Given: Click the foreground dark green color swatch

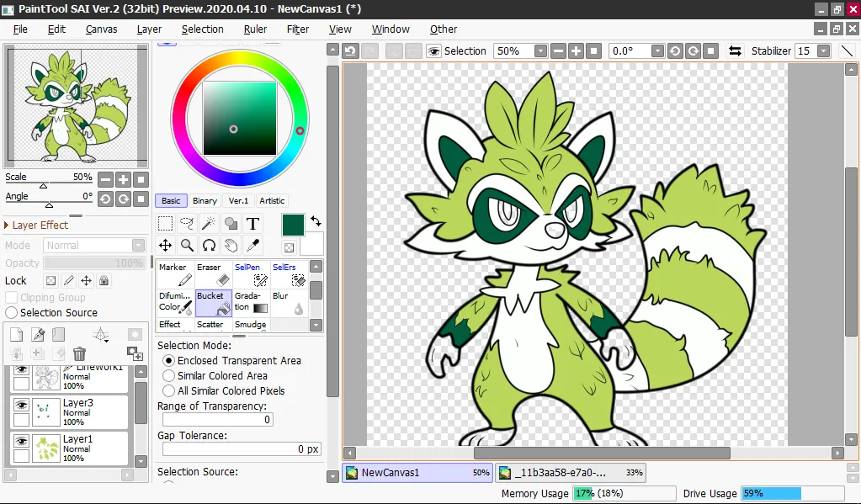Looking at the screenshot, I should coord(293,225).
